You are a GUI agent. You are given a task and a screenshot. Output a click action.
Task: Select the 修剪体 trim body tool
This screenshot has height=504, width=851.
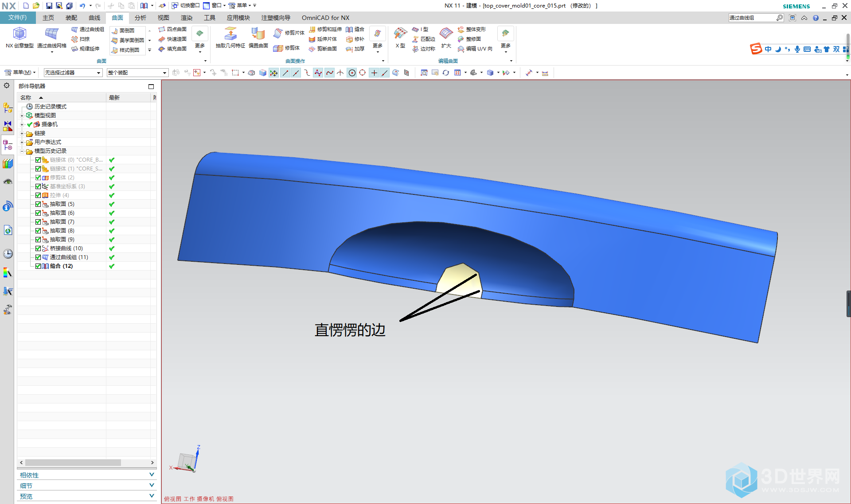click(287, 48)
